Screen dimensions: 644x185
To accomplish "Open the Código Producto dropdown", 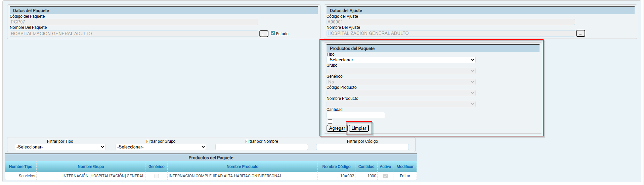I will (401, 93).
